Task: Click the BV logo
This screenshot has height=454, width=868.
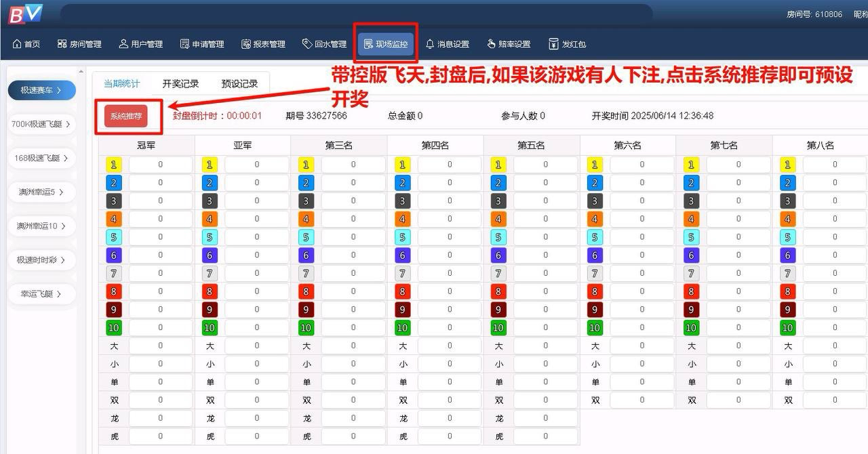Action: pos(25,14)
